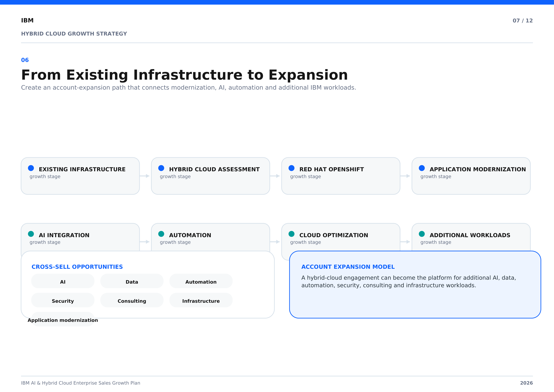The image size is (554, 392).
Task: Select the AI cross-sell pill
Action: point(63,281)
